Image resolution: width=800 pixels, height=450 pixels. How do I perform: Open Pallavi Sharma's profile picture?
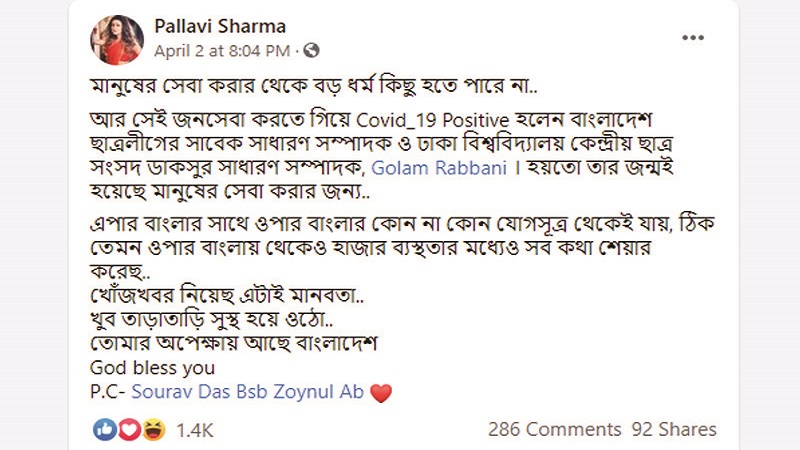[117, 40]
